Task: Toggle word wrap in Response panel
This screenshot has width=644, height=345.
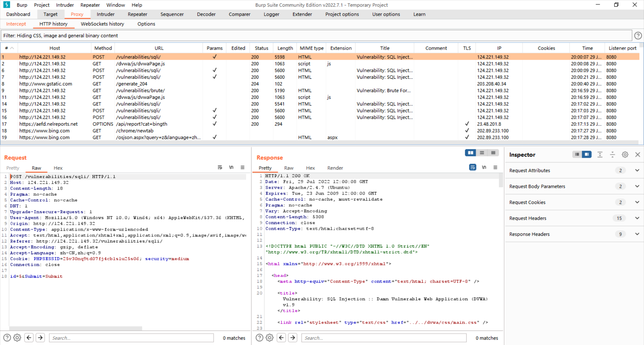Action: [x=473, y=167]
